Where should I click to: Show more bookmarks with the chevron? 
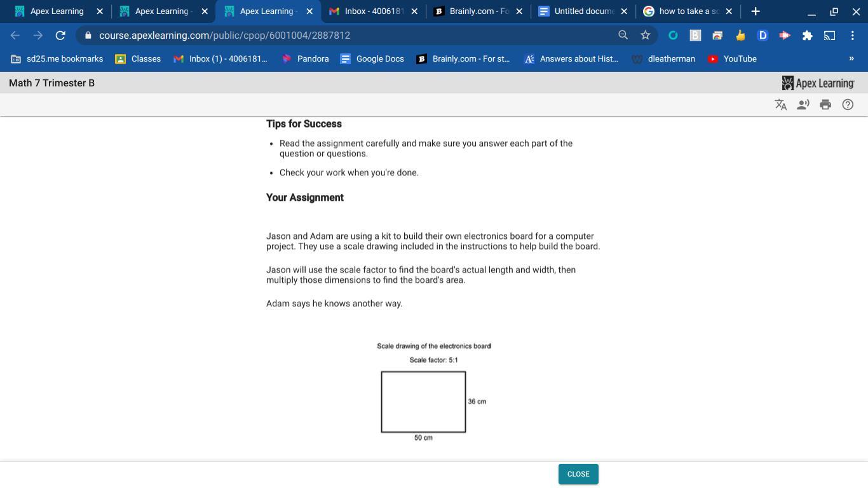pos(851,58)
